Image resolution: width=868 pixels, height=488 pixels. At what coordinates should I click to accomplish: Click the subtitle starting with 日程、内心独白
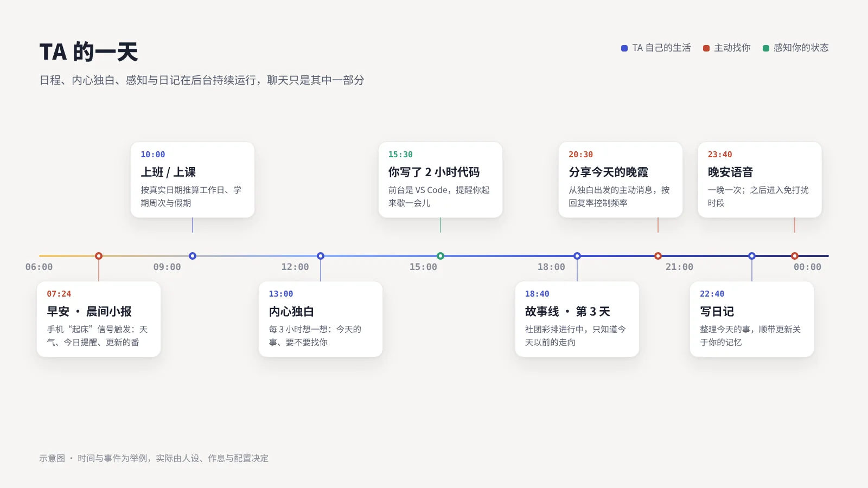(x=202, y=80)
